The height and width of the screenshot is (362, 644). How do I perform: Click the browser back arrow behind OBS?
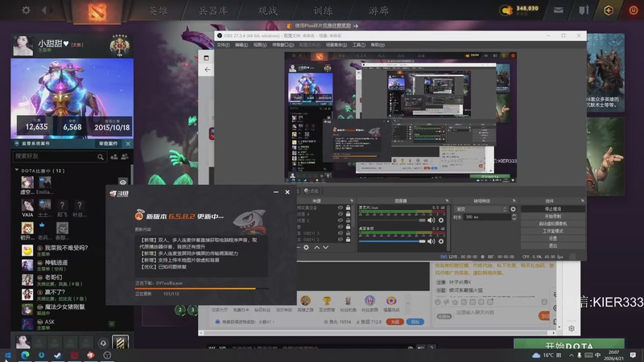(207, 70)
